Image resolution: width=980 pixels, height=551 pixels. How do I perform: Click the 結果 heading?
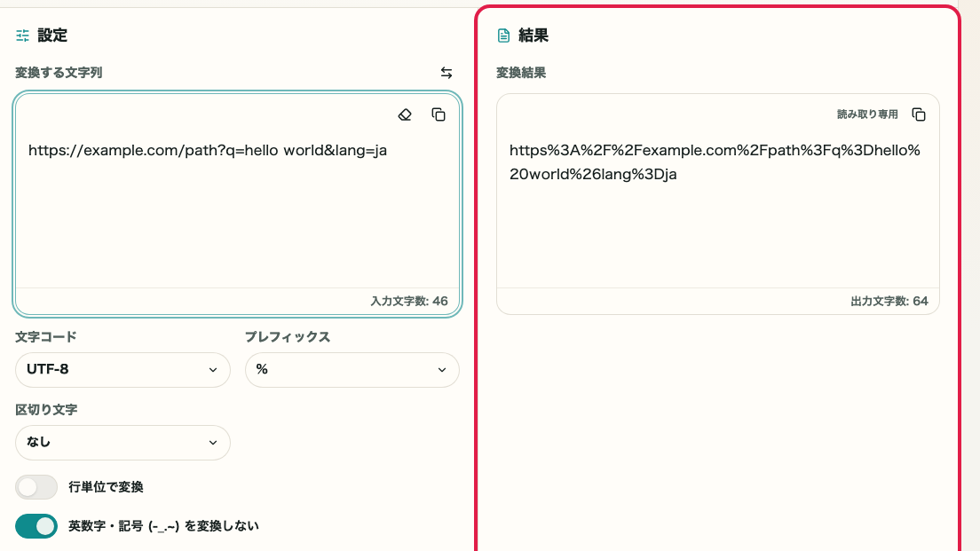tap(533, 35)
